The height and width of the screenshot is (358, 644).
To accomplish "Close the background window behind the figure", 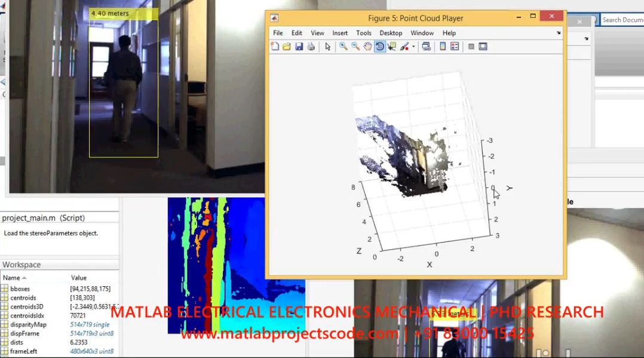I will [x=579, y=22].
